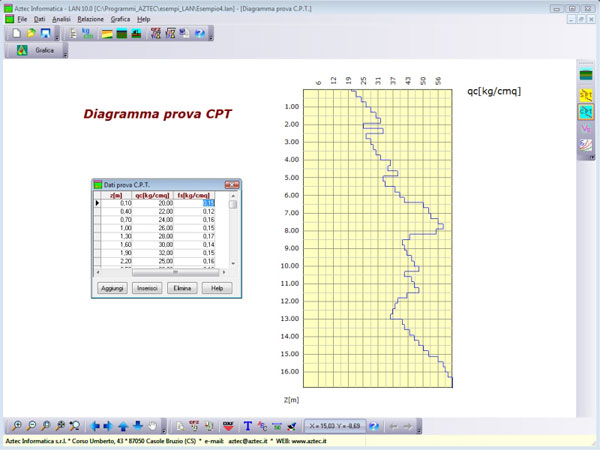
Task: Click the zoom out magnifier icon
Action: click(31, 426)
